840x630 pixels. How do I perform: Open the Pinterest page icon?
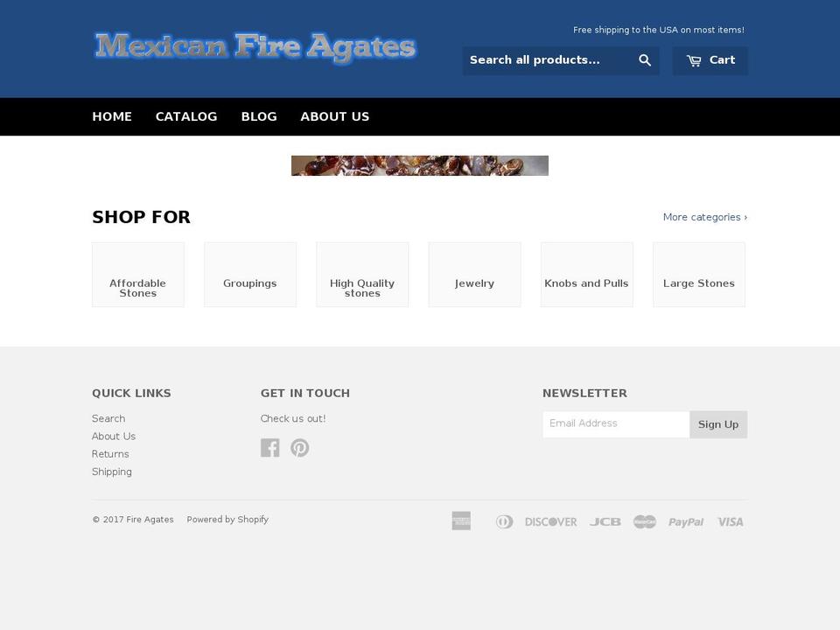pyautogui.click(x=300, y=448)
